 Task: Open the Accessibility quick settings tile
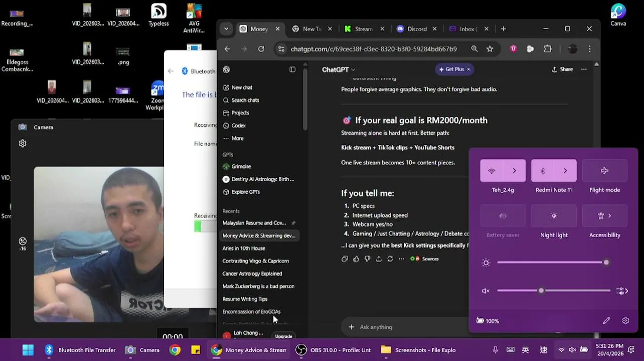tap(605, 216)
